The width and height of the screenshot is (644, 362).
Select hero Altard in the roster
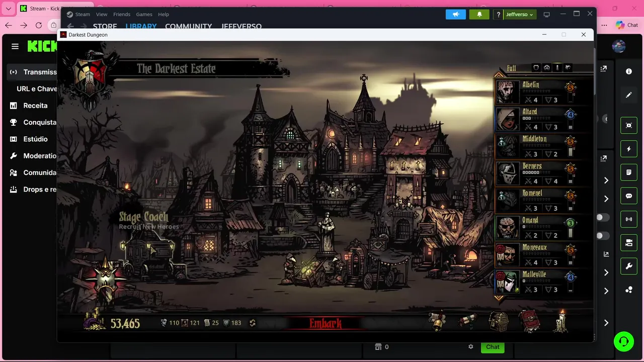coord(536,119)
